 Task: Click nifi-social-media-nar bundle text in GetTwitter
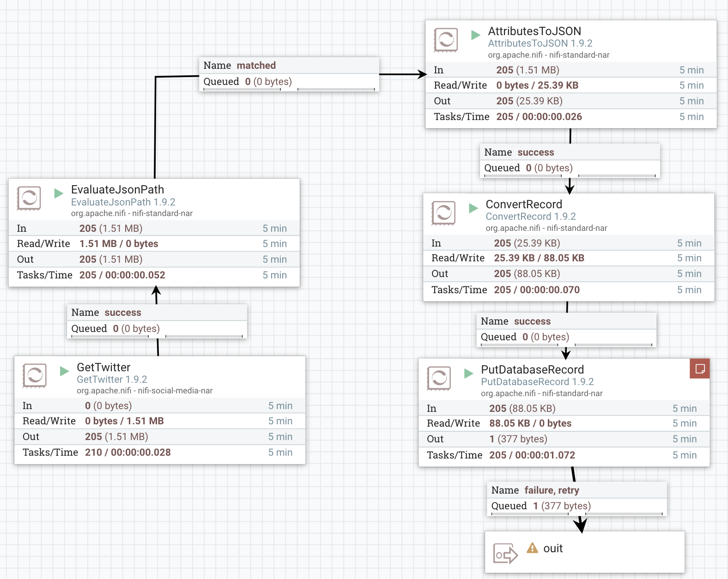click(x=175, y=391)
